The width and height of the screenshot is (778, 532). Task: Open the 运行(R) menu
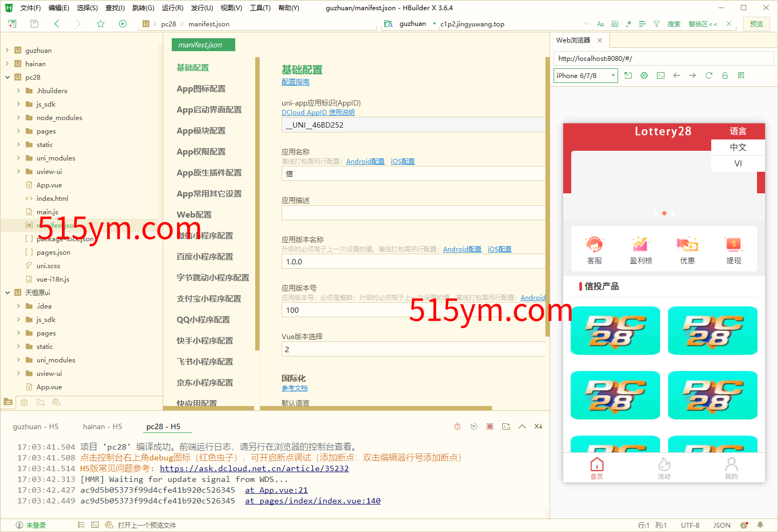pos(172,8)
